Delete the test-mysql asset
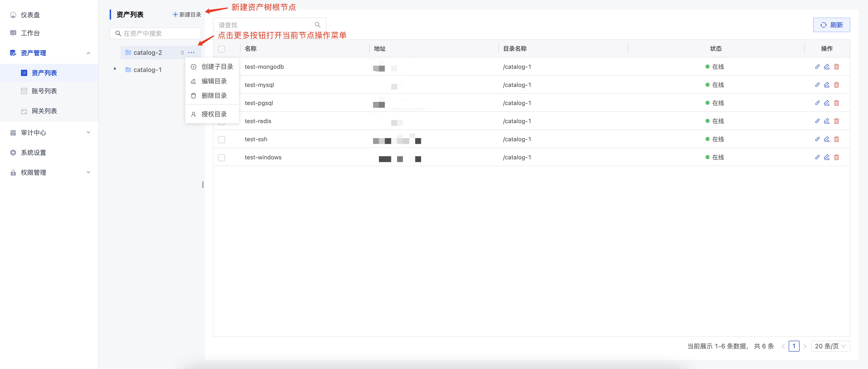 (836, 85)
